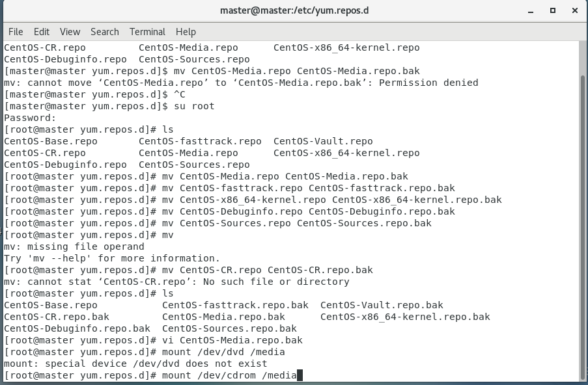This screenshot has width=588, height=385.
Task: Click 'No such file or directory' error
Action: pos(276,282)
